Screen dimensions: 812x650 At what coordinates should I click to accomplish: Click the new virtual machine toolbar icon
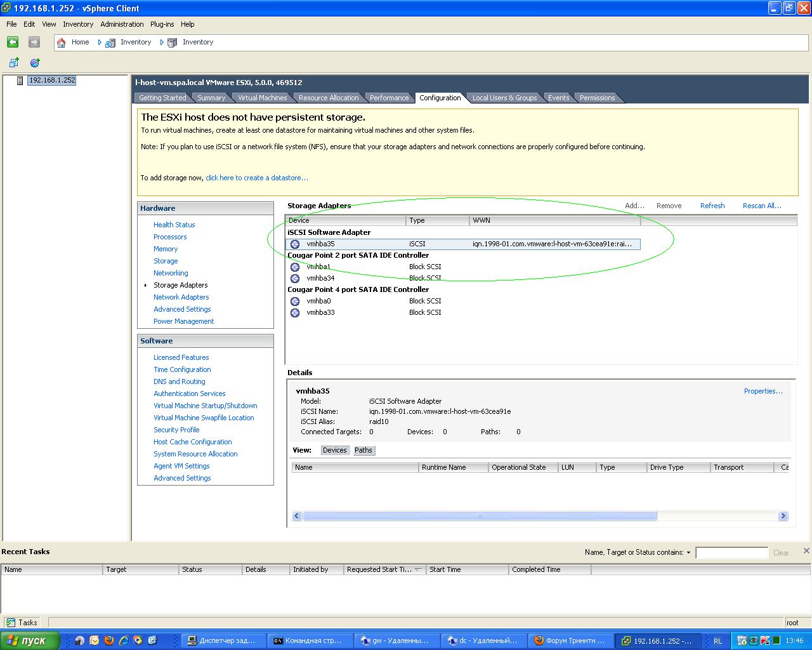[x=14, y=62]
